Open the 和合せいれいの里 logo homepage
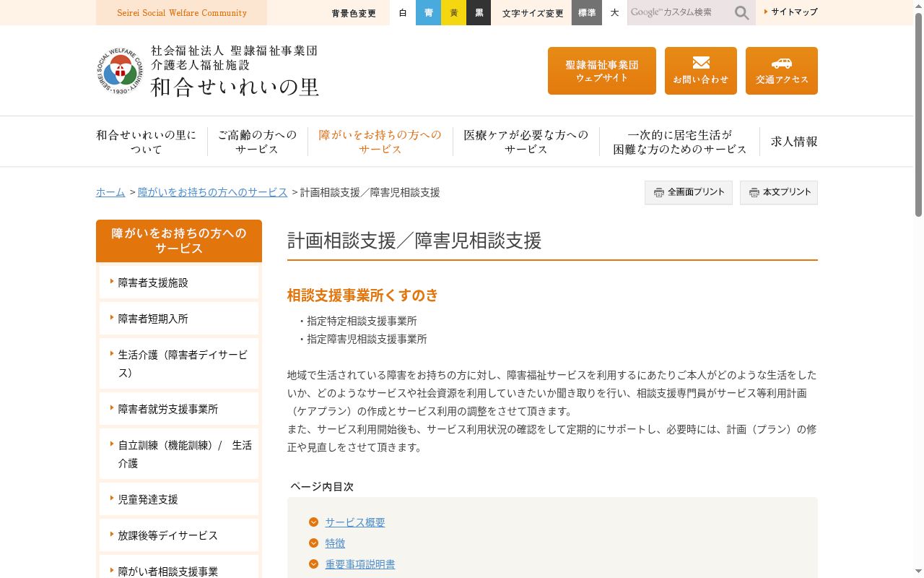This screenshot has width=924, height=578. coord(207,71)
